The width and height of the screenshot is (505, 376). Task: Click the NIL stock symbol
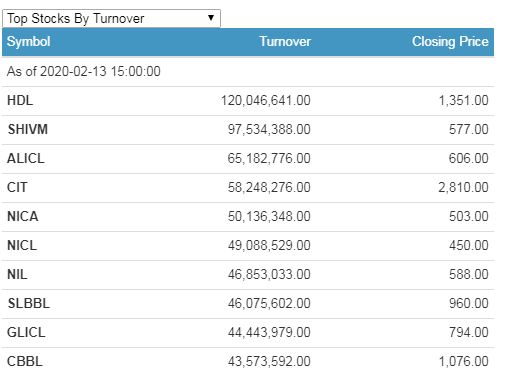[17, 274]
